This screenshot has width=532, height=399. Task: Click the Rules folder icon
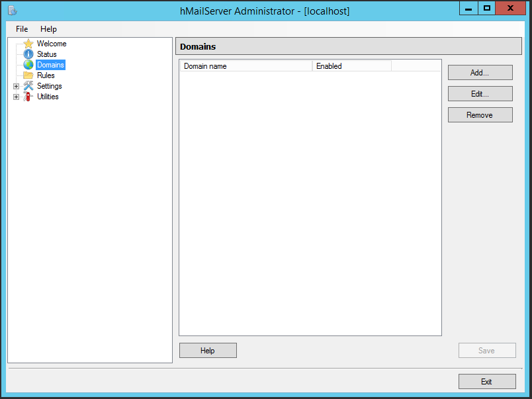[x=28, y=75]
